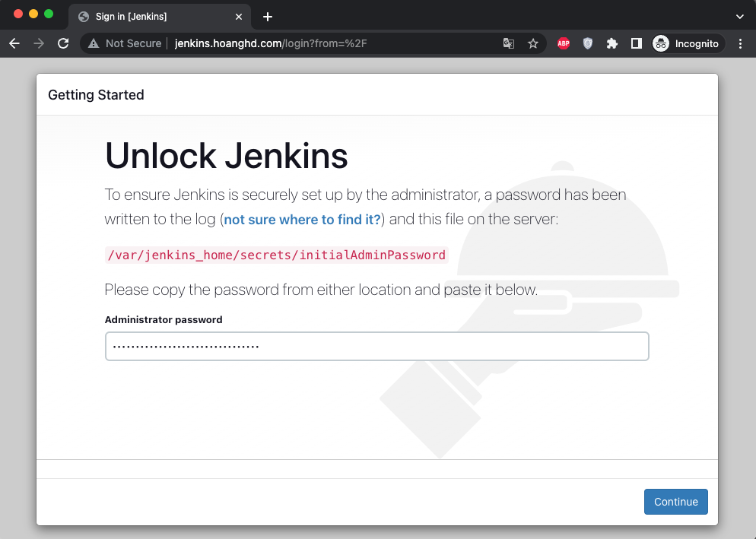Close the Sign in [Jenkins] tab
Viewport: 756px width, 539px height.
coord(239,17)
